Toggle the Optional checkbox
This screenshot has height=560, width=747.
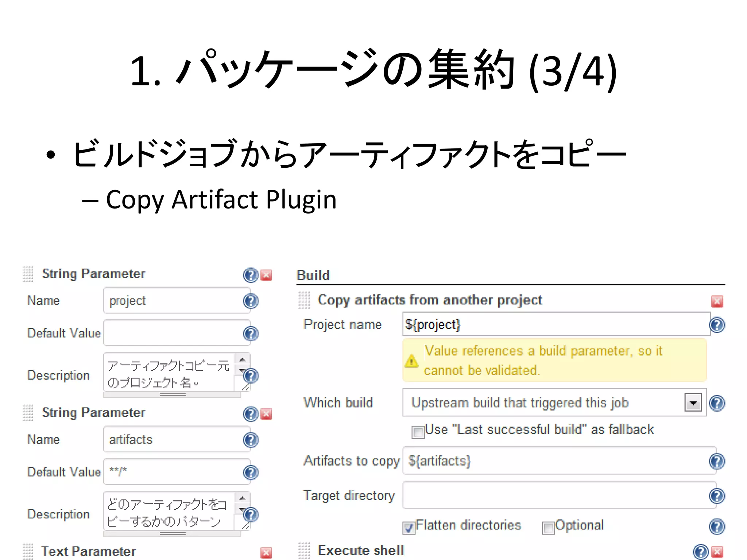coord(548,528)
